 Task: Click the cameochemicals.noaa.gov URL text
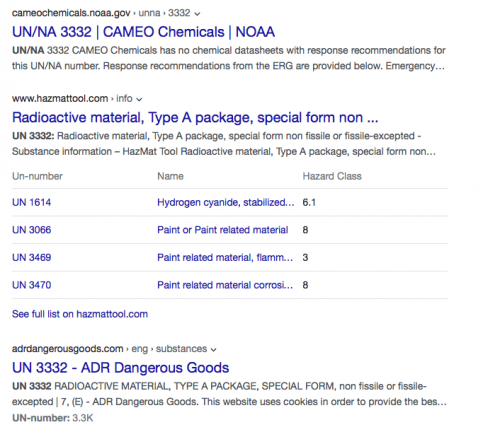pyautogui.click(x=71, y=13)
